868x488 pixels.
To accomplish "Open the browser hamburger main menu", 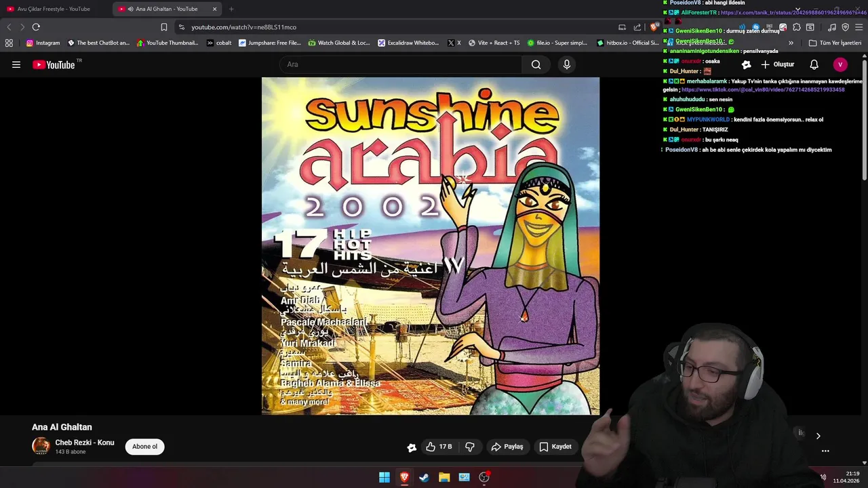I will click(859, 27).
